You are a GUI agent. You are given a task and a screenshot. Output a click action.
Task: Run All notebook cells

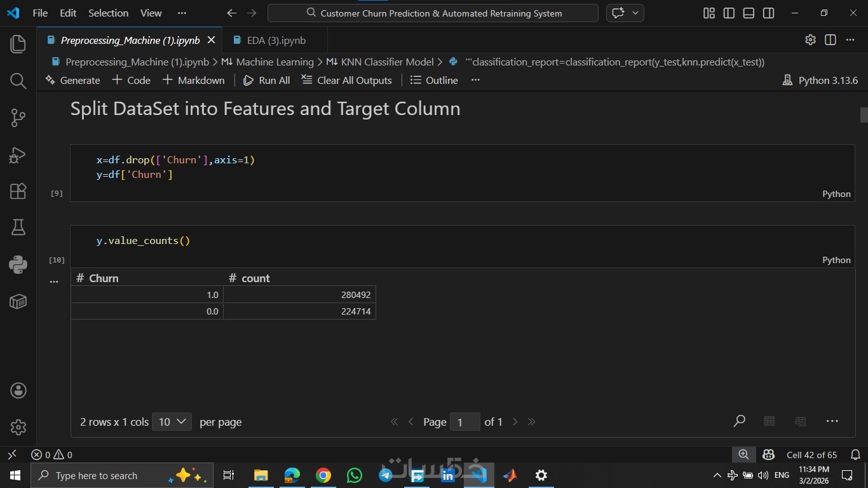(x=266, y=80)
